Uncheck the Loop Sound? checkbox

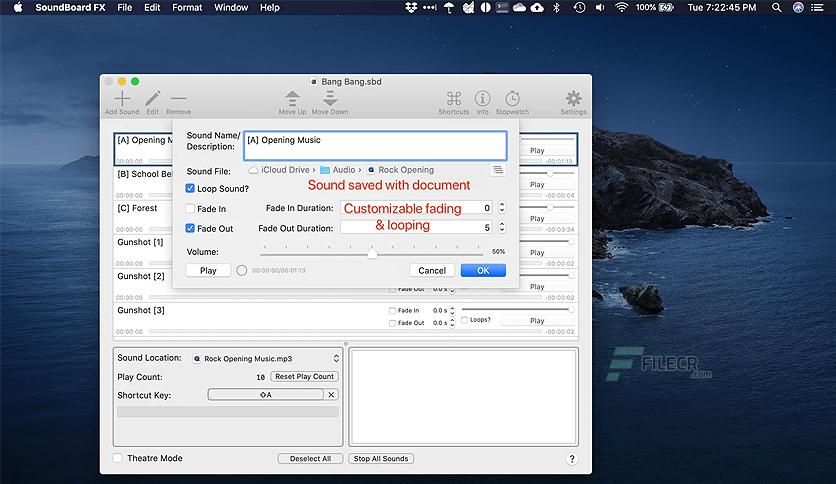(190, 188)
